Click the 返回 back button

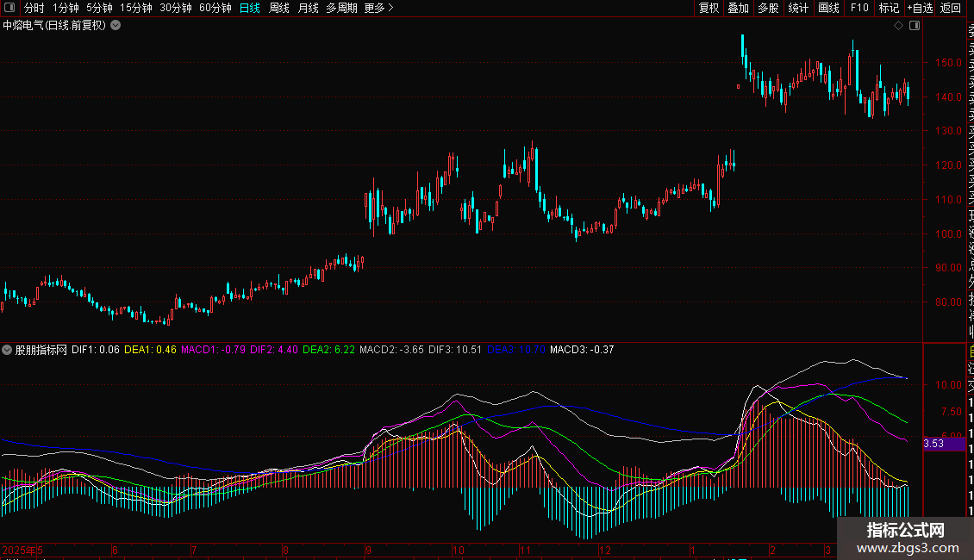(951, 8)
